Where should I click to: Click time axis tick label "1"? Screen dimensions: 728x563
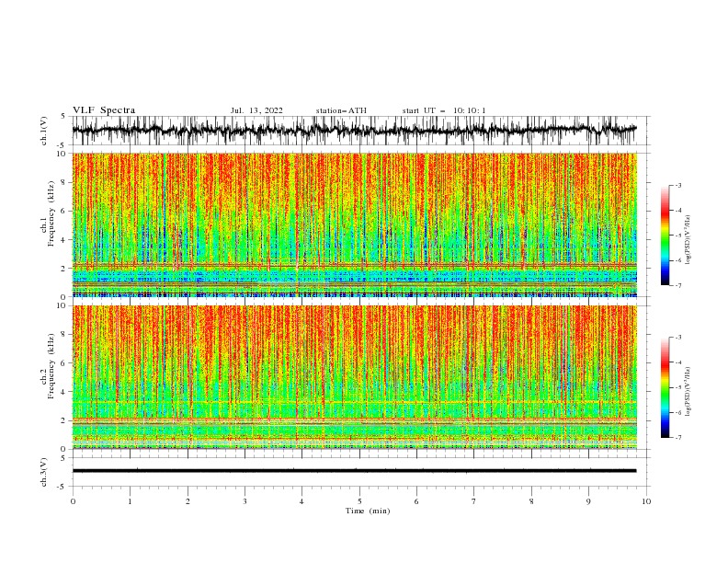(x=130, y=501)
